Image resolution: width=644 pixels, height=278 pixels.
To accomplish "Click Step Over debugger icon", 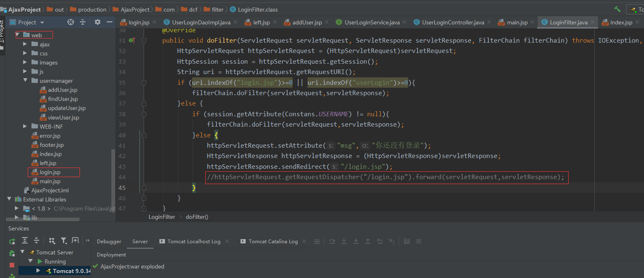I will pos(332,241).
